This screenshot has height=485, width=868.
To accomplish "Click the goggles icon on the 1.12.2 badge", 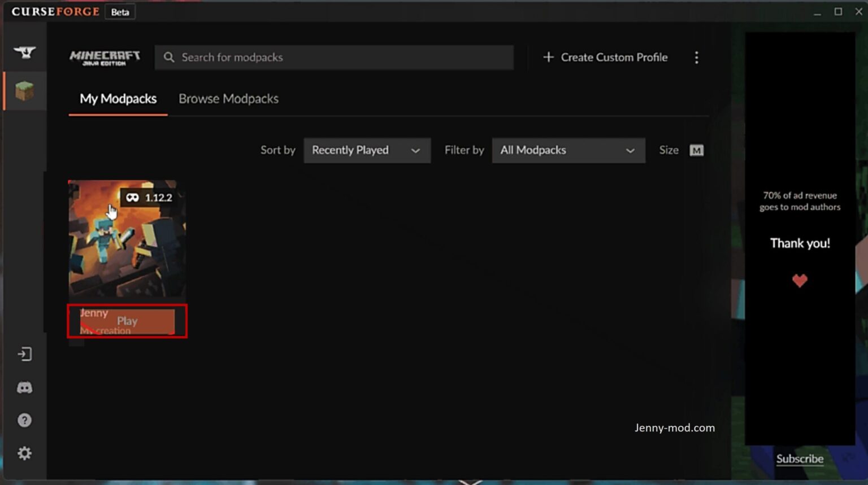I will pos(132,198).
